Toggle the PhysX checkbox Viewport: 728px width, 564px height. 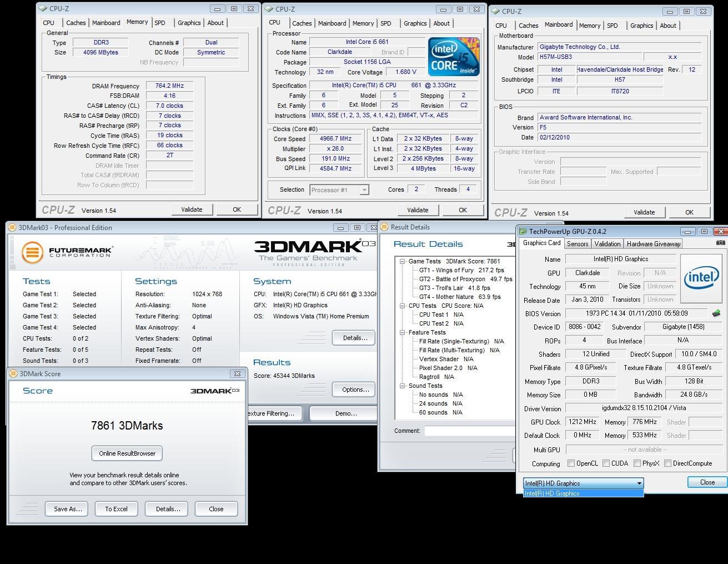click(x=637, y=463)
